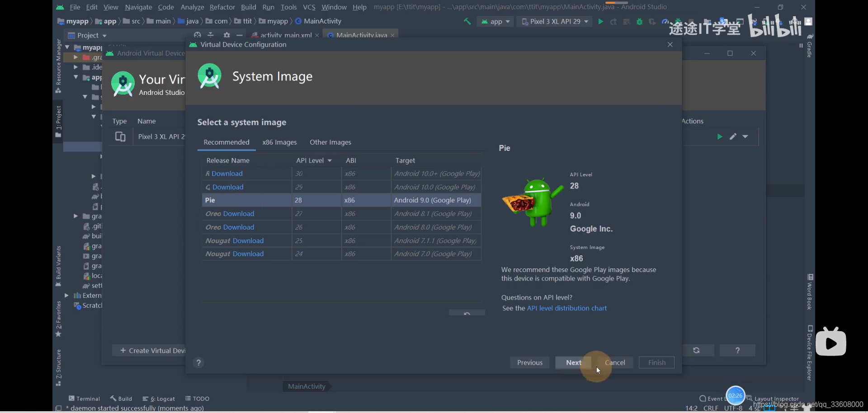Expand External Libraries tree node
The width and height of the screenshot is (868, 413).
[x=66, y=296]
